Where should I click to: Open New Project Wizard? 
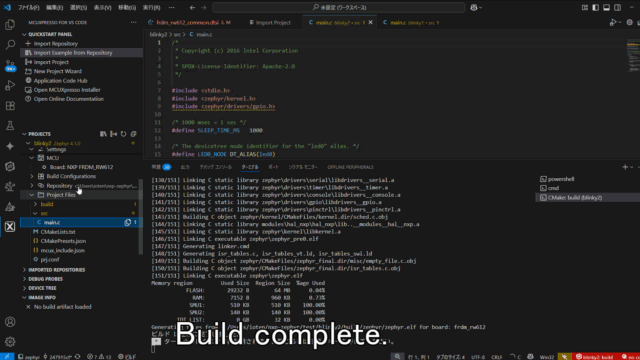coord(58,71)
